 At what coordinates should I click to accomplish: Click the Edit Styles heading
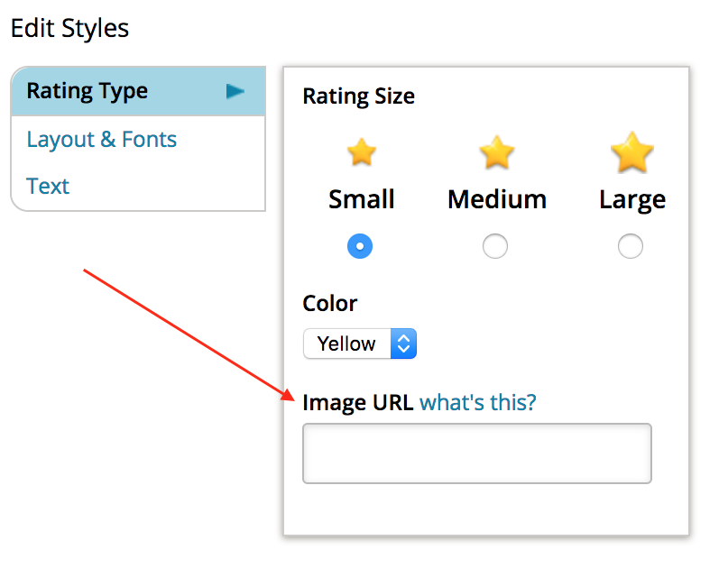[x=69, y=28]
